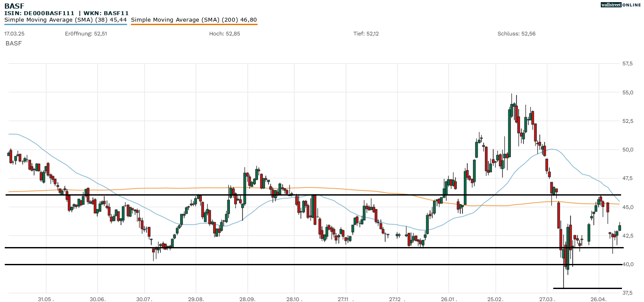Click the orange underline below SMA (200)
The image size is (644, 302).
(194, 24)
